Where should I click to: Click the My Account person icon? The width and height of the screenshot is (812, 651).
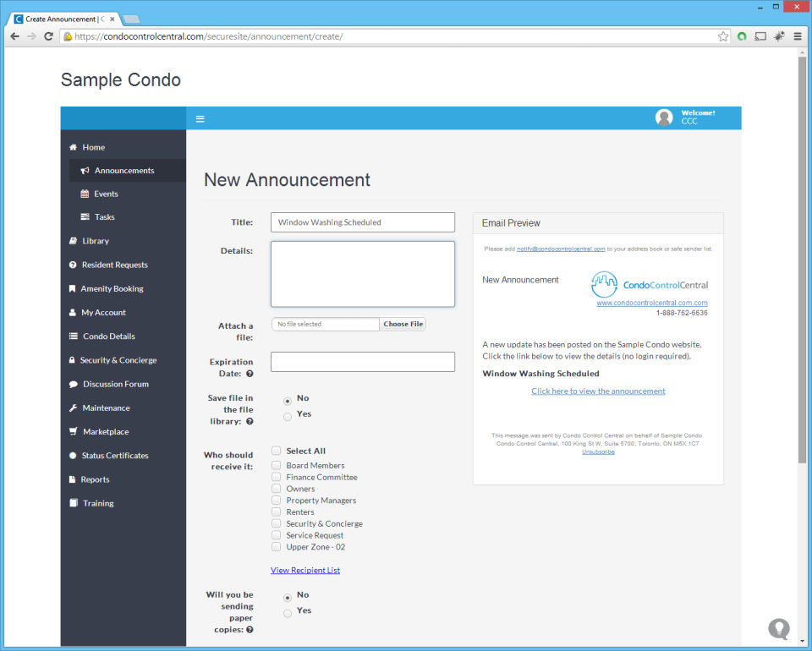[73, 312]
